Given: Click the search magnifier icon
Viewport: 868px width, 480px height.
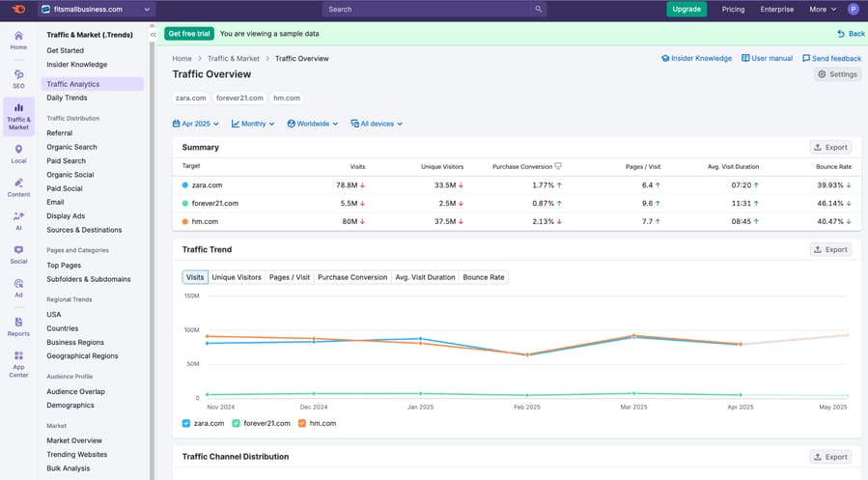Looking at the screenshot, I should [538, 9].
